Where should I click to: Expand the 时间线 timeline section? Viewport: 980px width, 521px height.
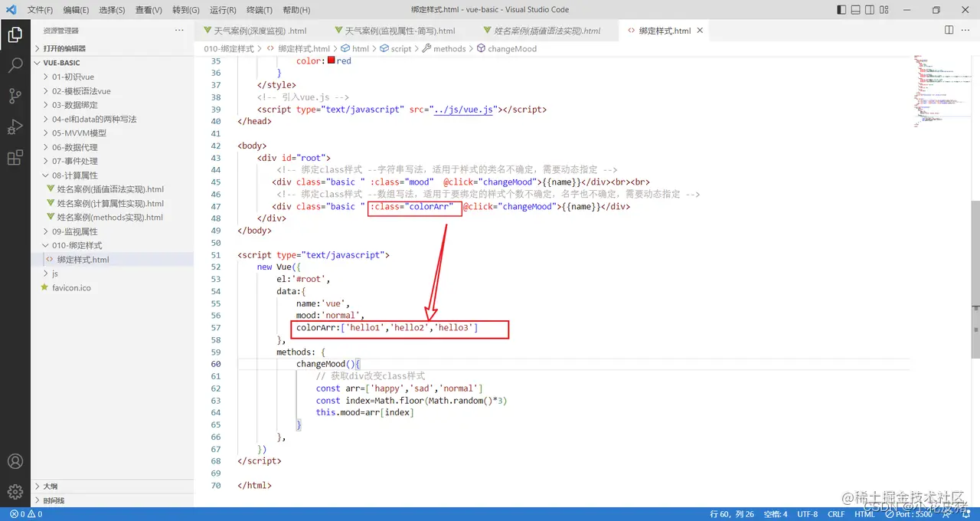tap(112, 500)
